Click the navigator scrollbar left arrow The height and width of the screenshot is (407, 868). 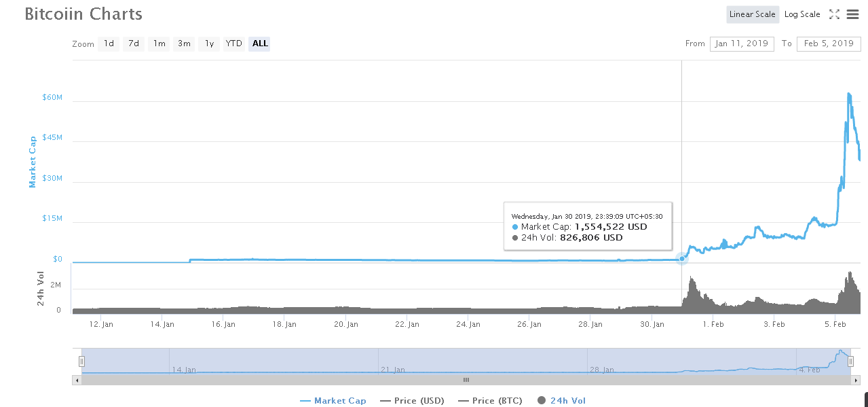77,380
